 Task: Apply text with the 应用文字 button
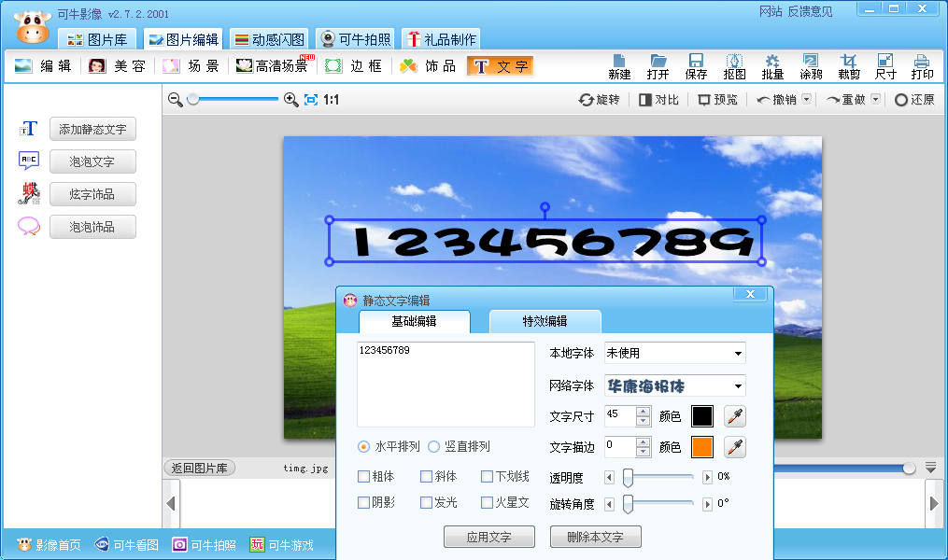pyautogui.click(x=489, y=536)
